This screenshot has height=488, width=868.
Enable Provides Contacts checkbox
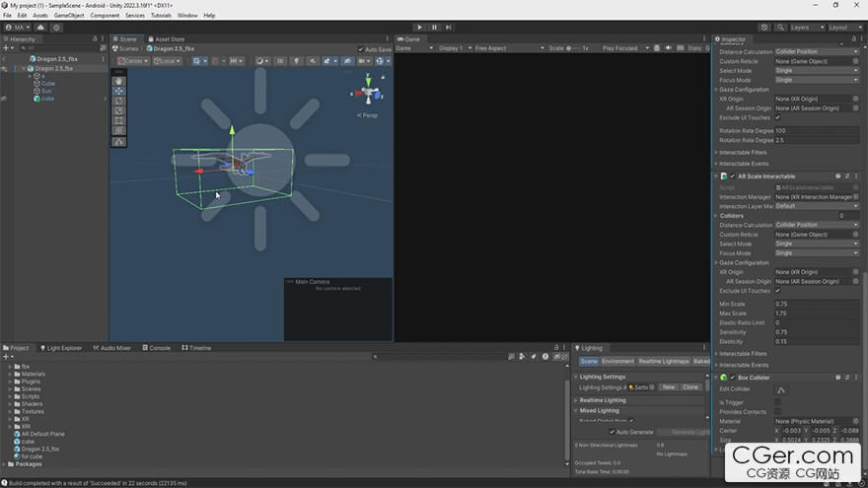tap(778, 412)
